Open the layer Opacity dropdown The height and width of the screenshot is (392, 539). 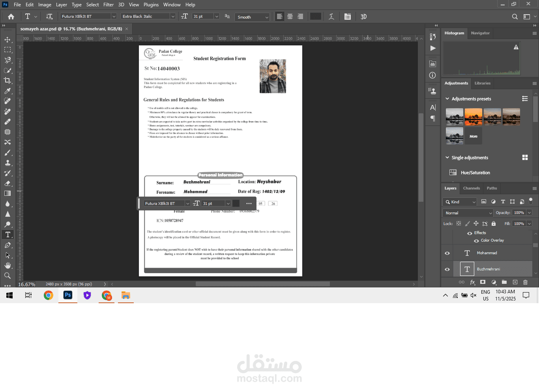529,212
